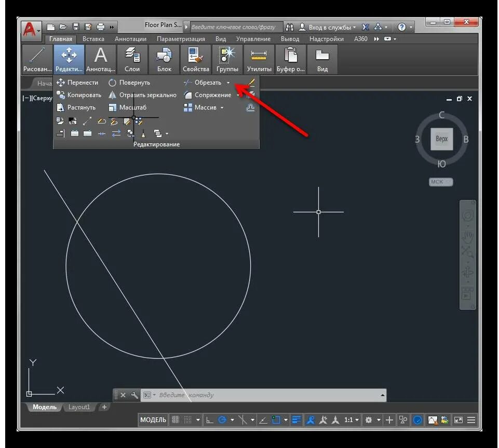
Task: Click the edit polyline icon
Action: [x=101, y=121]
